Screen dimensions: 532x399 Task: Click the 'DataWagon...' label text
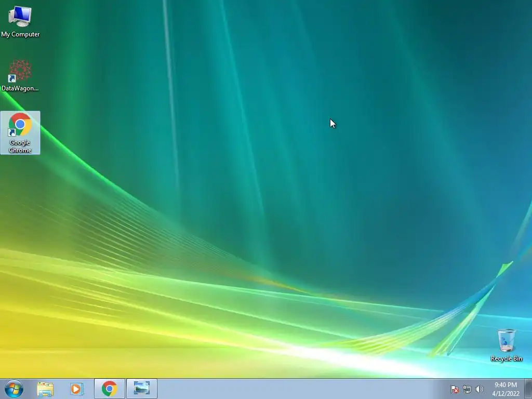pos(20,88)
